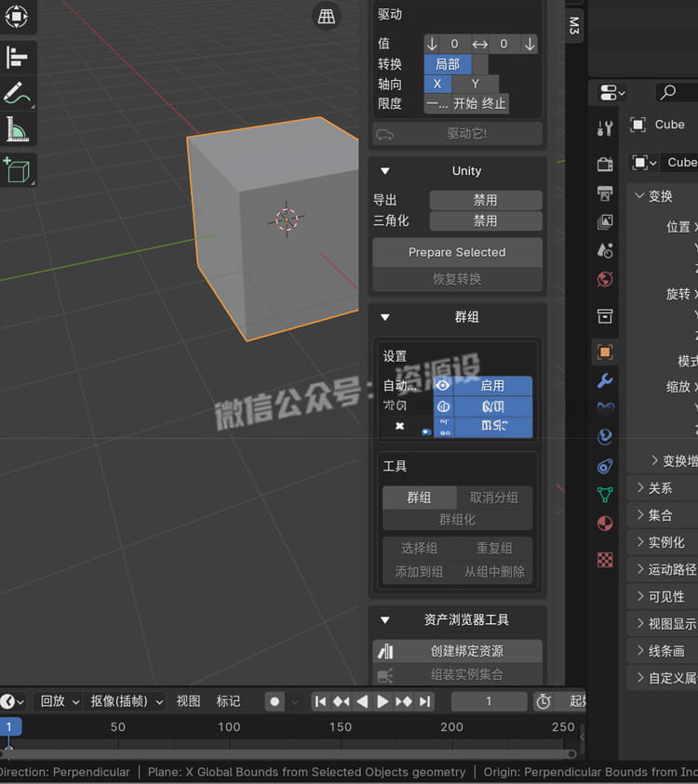This screenshot has width=698, height=784.
Task: Play the animation forward
Action: point(383,701)
